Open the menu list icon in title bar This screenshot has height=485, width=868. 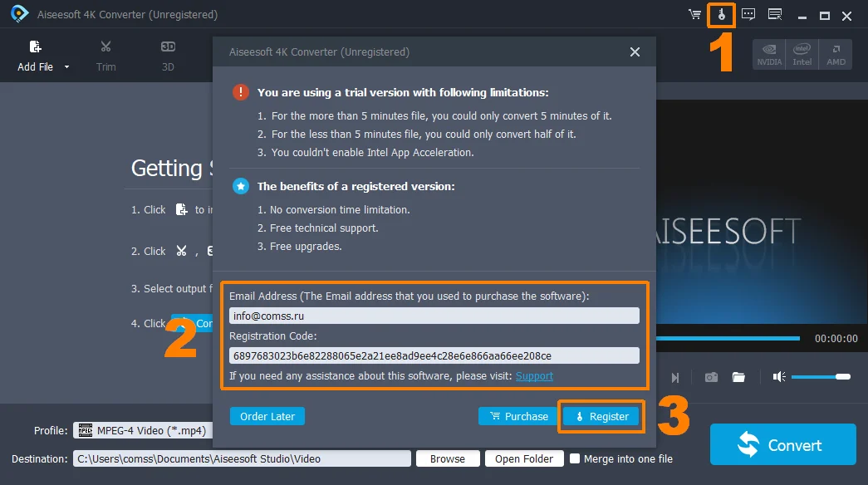click(775, 15)
